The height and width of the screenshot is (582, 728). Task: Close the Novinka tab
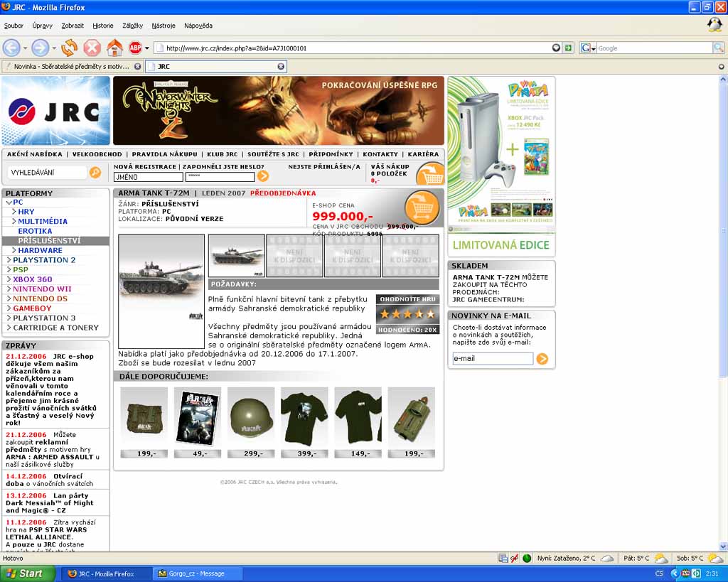point(137,66)
